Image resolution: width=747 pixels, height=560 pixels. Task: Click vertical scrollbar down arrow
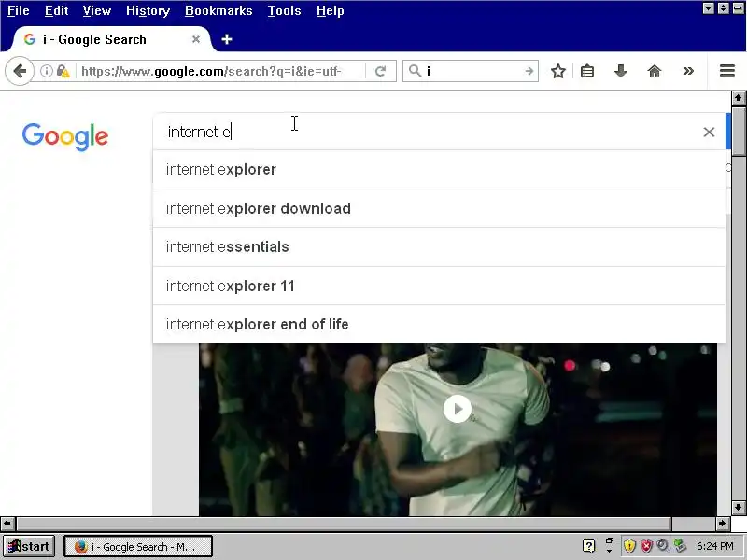[738, 508]
